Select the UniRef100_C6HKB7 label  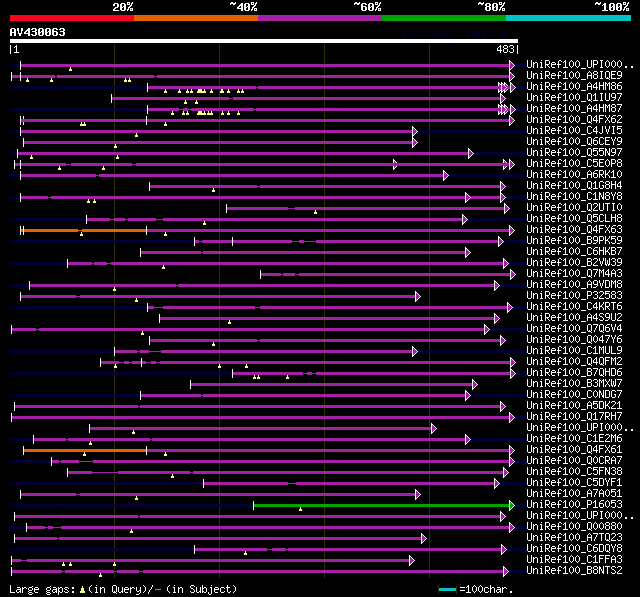(574, 252)
